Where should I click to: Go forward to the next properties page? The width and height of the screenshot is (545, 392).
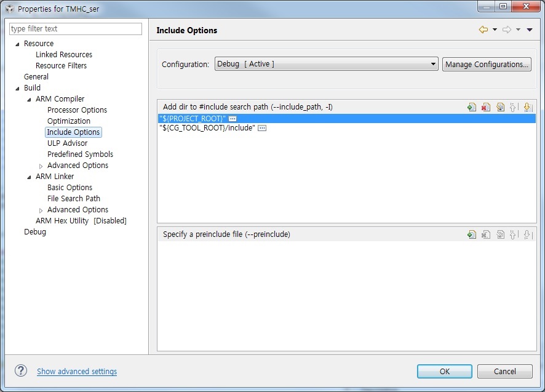507,30
